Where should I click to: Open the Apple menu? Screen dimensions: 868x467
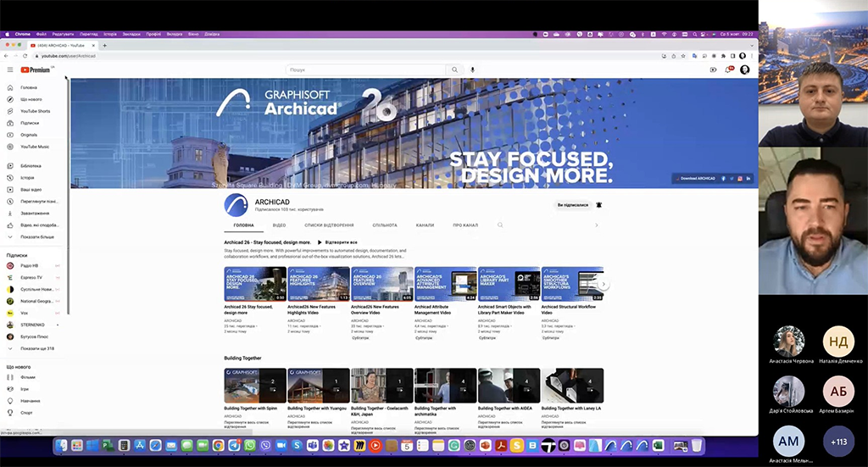coord(7,34)
